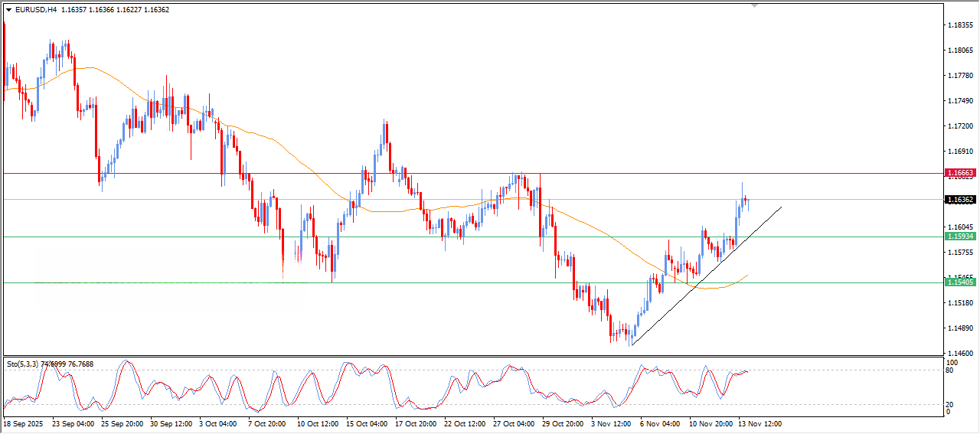Click the red 1.16663 price label
This screenshot has height=434, width=980.
coord(960,174)
